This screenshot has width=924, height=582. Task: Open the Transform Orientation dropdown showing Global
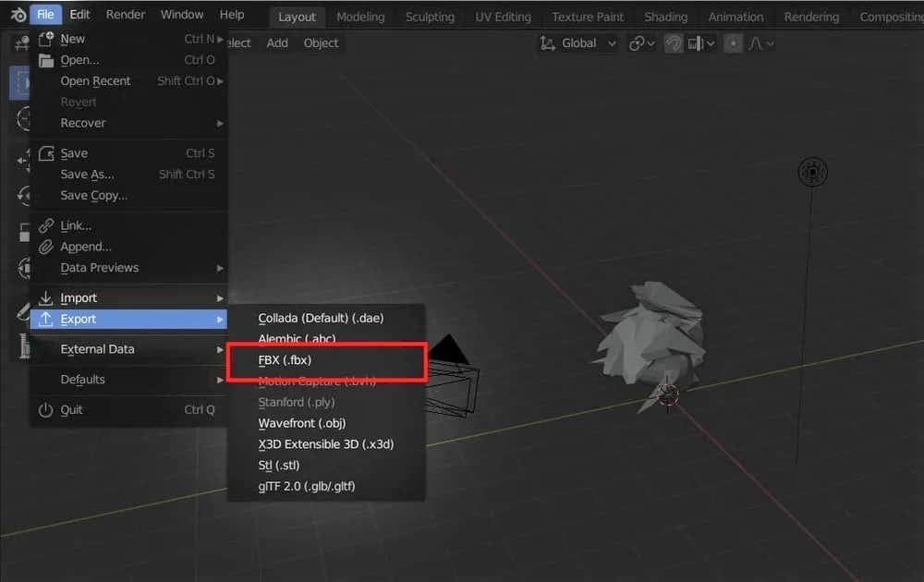click(577, 42)
